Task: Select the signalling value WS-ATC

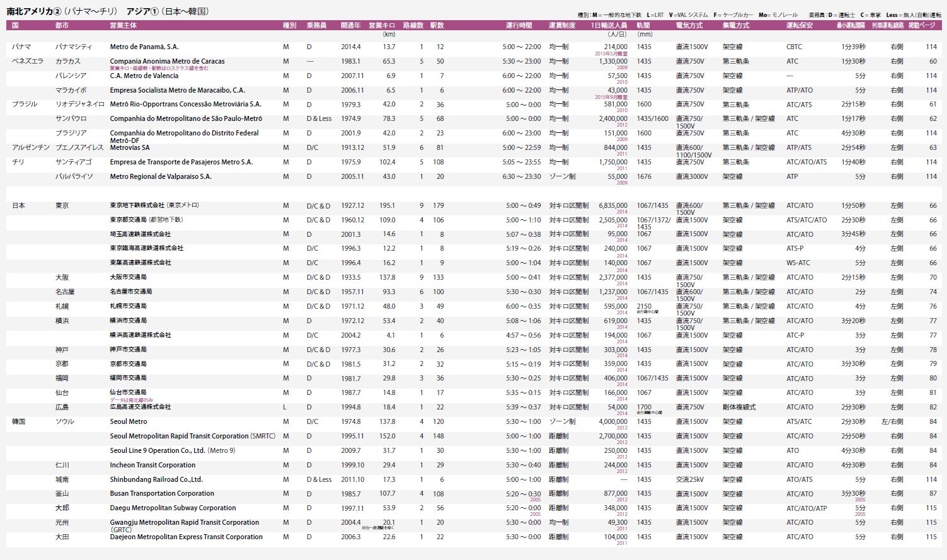Action: pyautogui.click(x=798, y=263)
